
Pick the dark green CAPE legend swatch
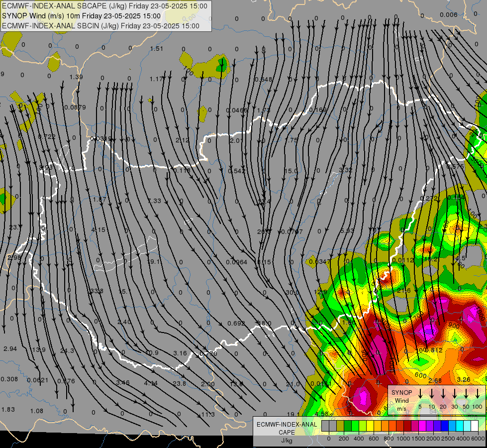pyautogui.click(x=348, y=426)
